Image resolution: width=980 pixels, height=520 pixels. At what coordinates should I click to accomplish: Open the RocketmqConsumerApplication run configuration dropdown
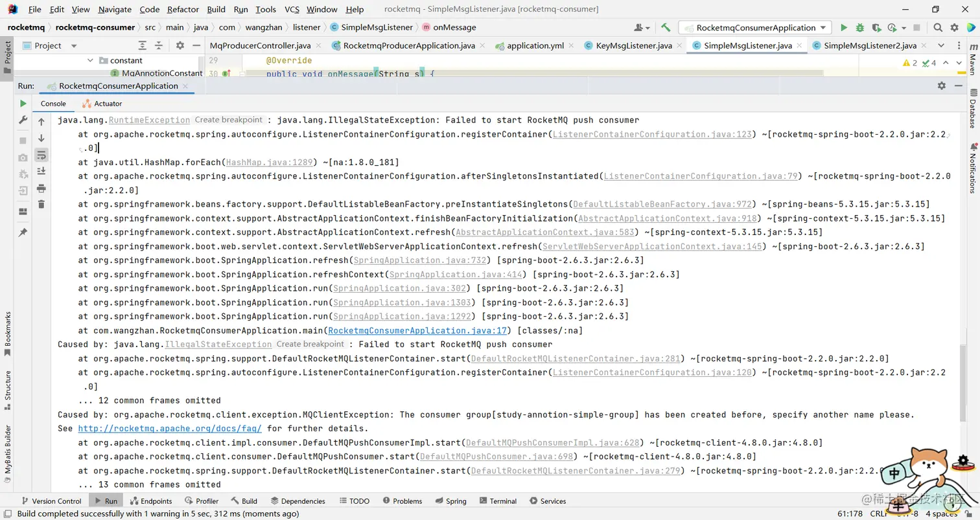(x=755, y=28)
